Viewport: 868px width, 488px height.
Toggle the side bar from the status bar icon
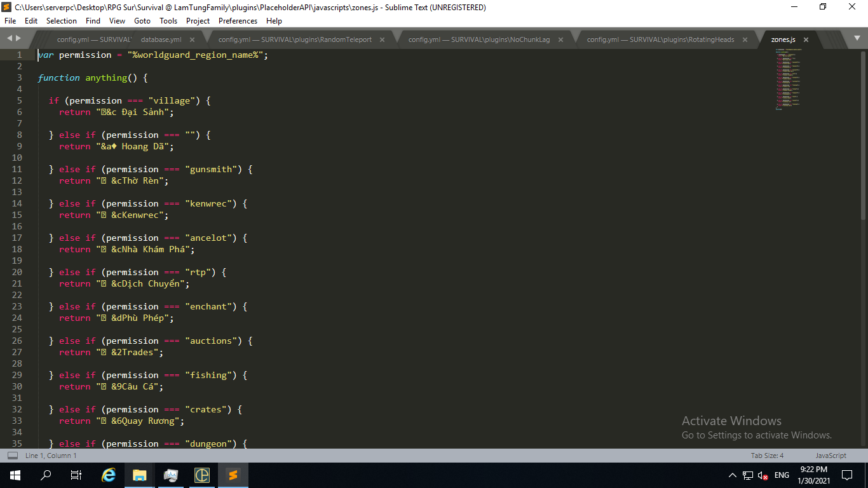click(x=13, y=456)
